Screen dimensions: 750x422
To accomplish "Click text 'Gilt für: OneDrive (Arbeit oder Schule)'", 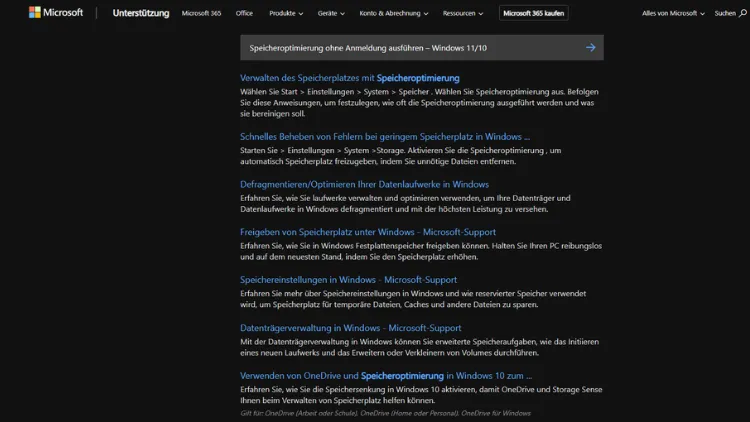I will click(299, 413).
